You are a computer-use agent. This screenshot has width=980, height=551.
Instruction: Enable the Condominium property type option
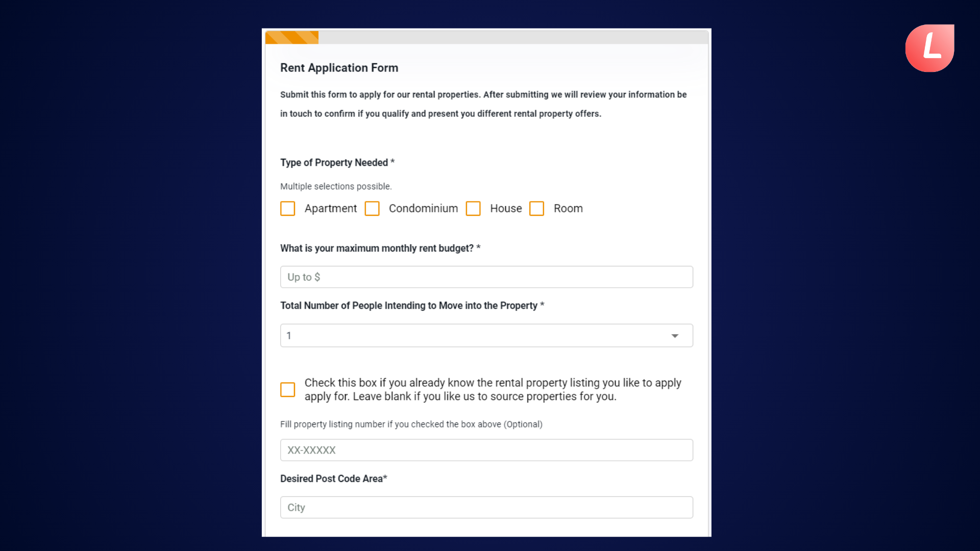[x=372, y=209]
